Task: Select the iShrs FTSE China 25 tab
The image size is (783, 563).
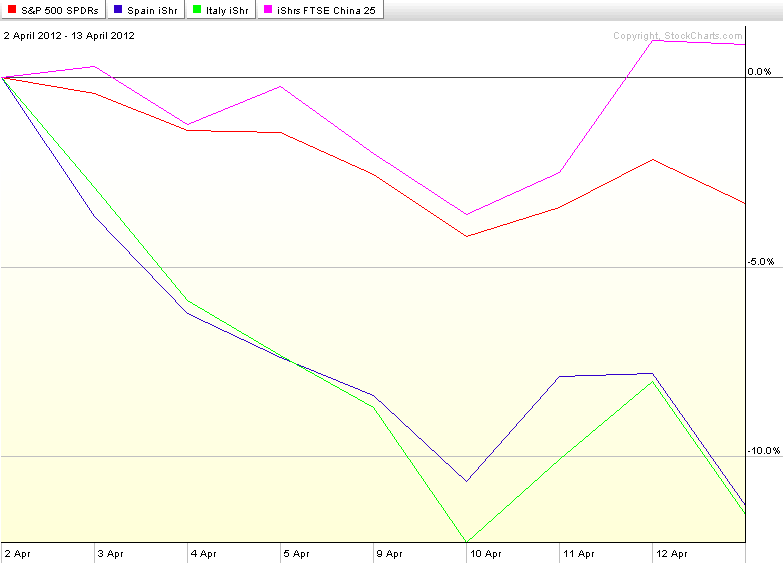Action: [320, 9]
